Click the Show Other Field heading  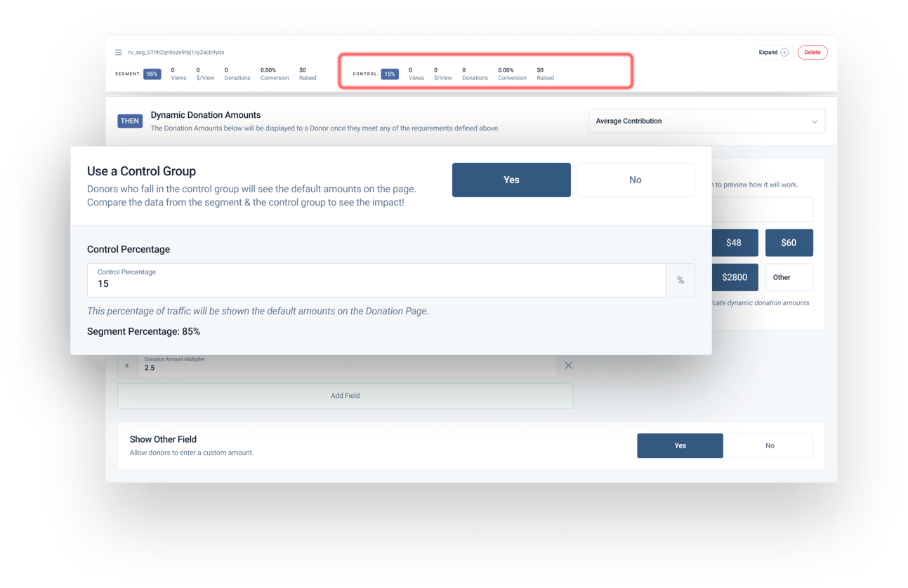tap(163, 439)
